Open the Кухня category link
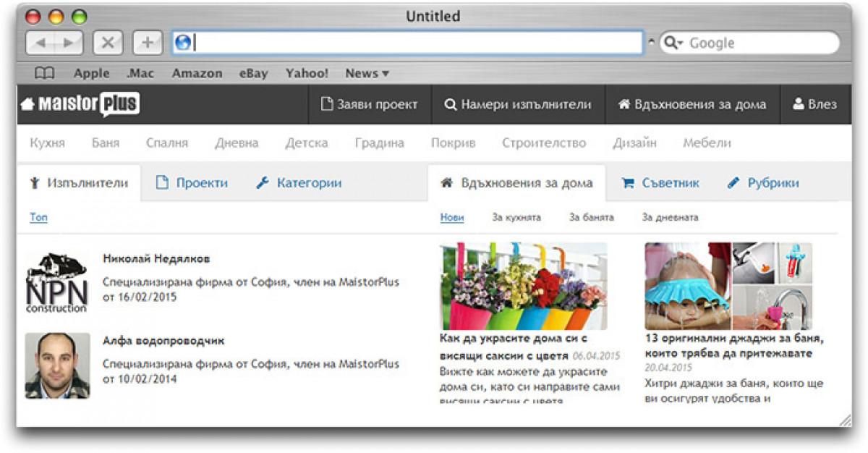 pos(47,143)
